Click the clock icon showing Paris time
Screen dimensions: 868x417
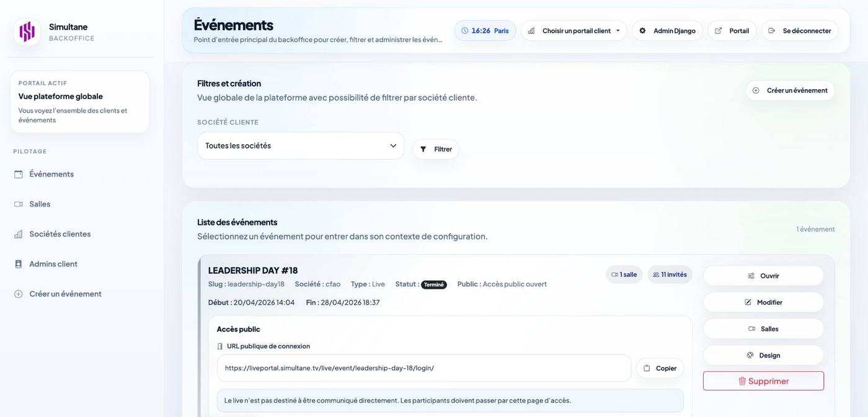[x=465, y=30]
